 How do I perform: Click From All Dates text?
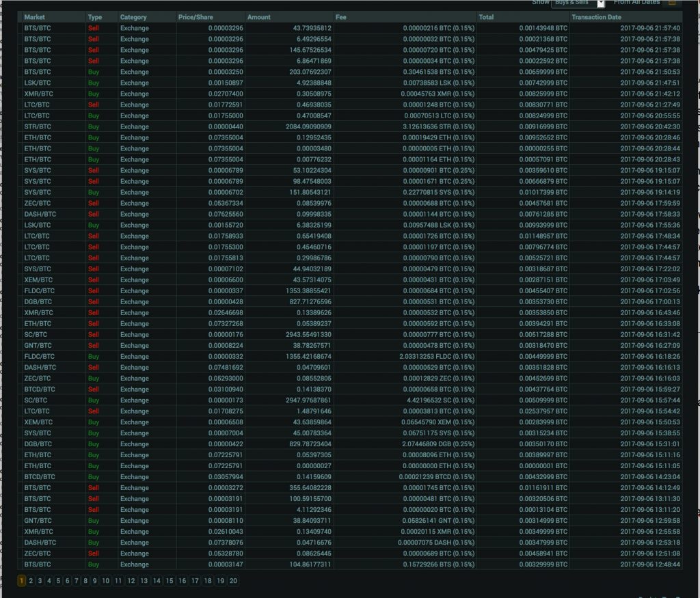[x=636, y=2]
